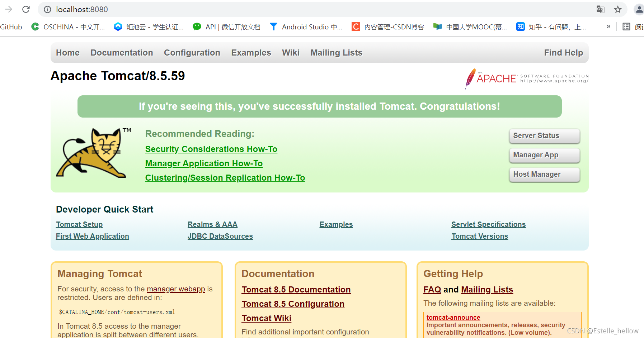Open Mailing Lists link under Getting Help

click(487, 290)
